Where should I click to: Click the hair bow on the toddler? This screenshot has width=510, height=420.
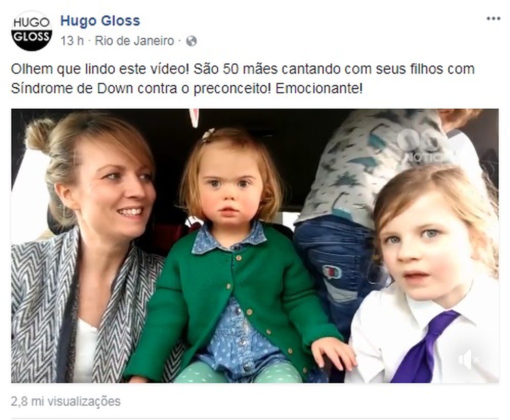click(x=208, y=134)
